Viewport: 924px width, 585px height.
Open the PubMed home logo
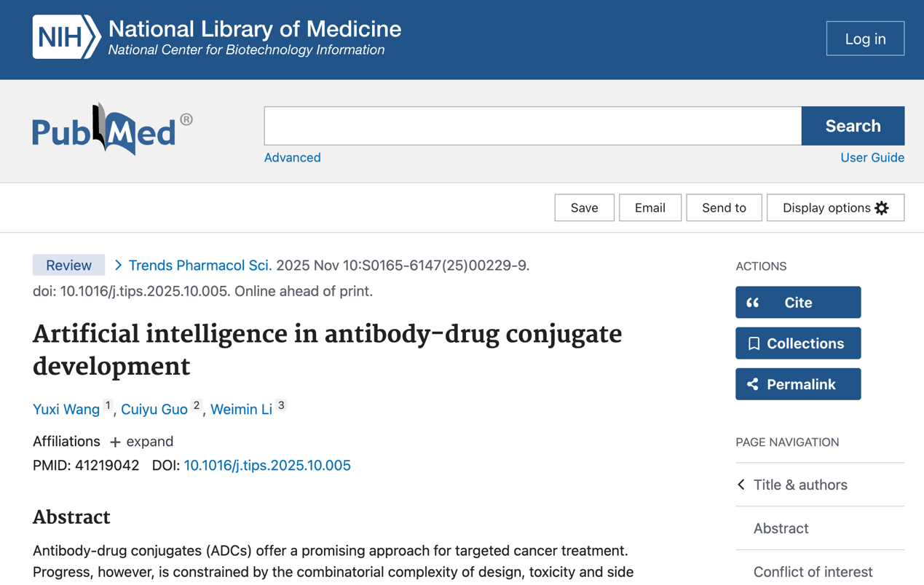pos(112,130)
